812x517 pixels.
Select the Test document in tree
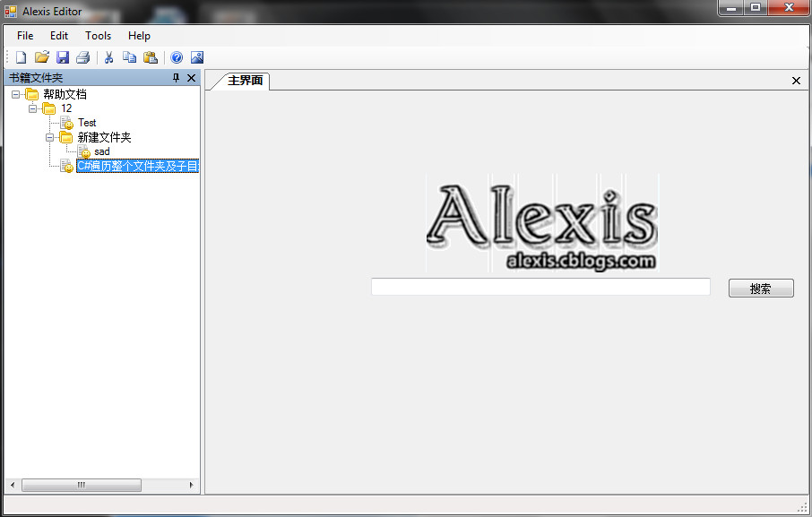87,123
